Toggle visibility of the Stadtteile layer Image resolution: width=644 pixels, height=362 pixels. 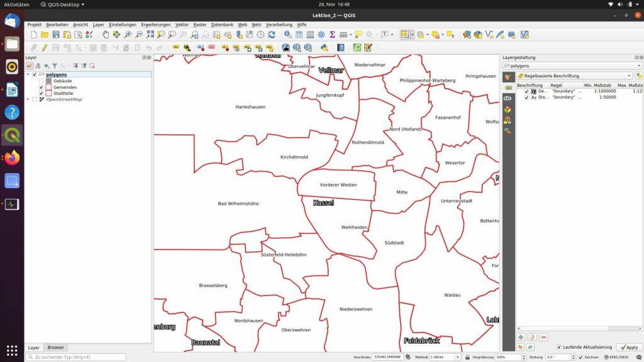click(x=42, y=93)
